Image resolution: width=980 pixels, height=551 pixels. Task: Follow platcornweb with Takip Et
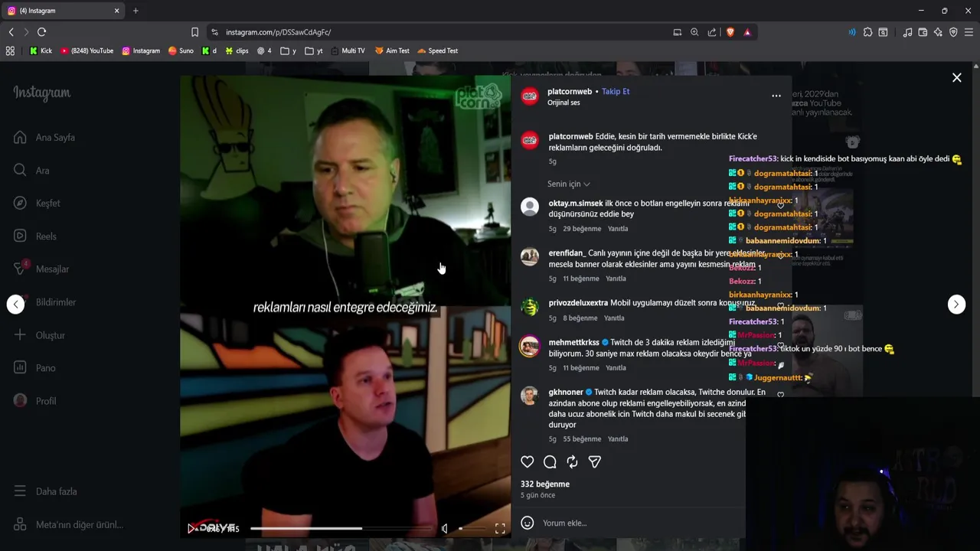(x=616, y=92)
